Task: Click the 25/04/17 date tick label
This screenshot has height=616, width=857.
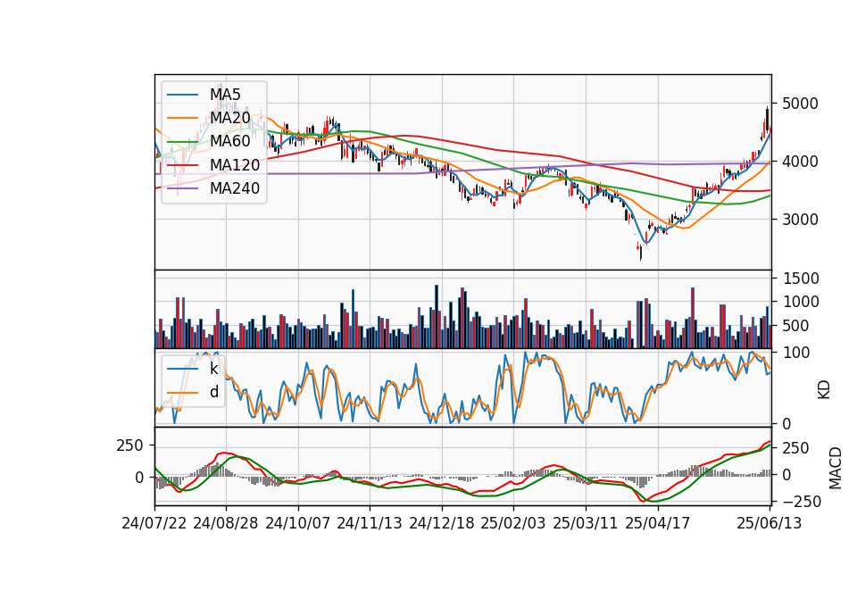Action: point(658,523)
